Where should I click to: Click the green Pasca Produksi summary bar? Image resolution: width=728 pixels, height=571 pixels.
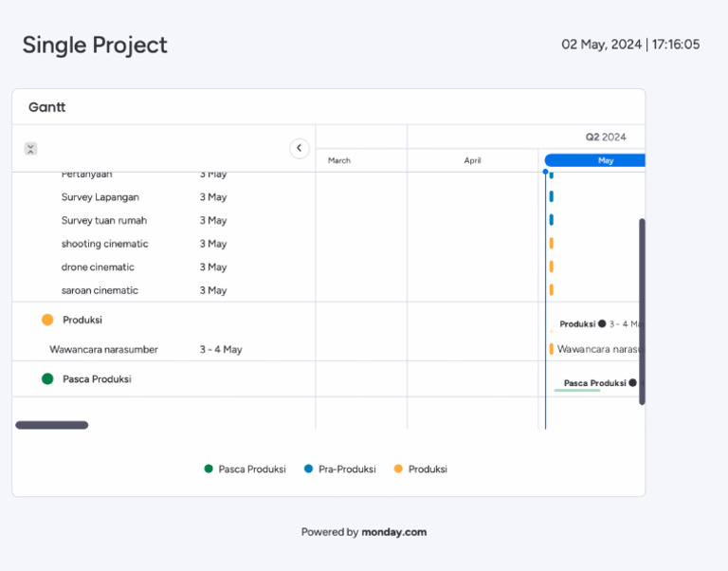click(577, 390)
